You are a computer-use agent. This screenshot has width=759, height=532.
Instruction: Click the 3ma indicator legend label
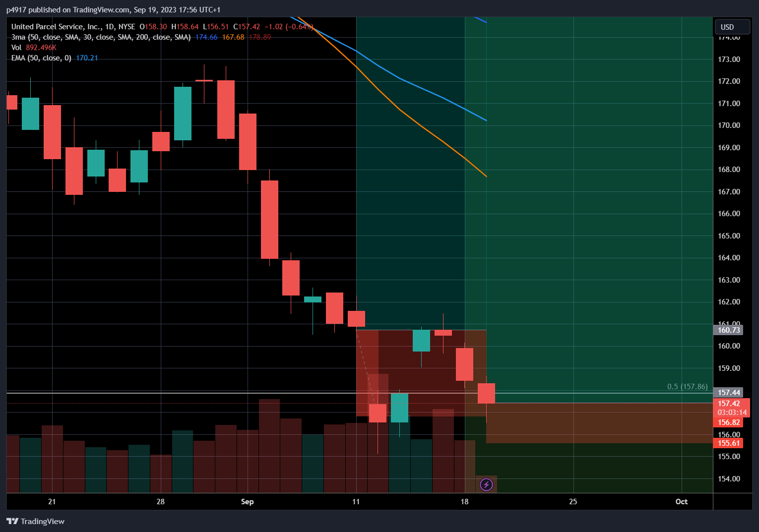pos(101,37)
